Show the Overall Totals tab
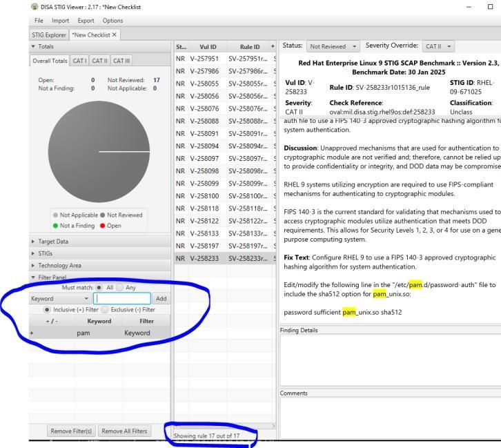501x448 pixels. [x=50, y=61]
